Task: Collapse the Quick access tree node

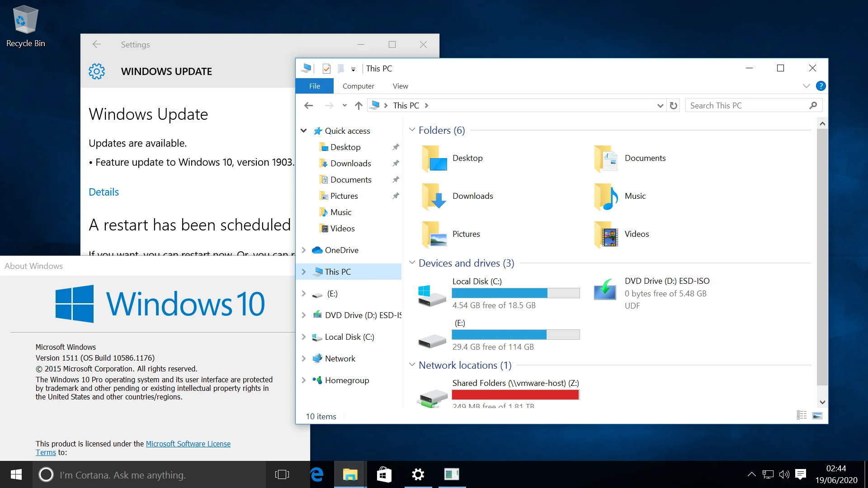Action: pos(304,131)
